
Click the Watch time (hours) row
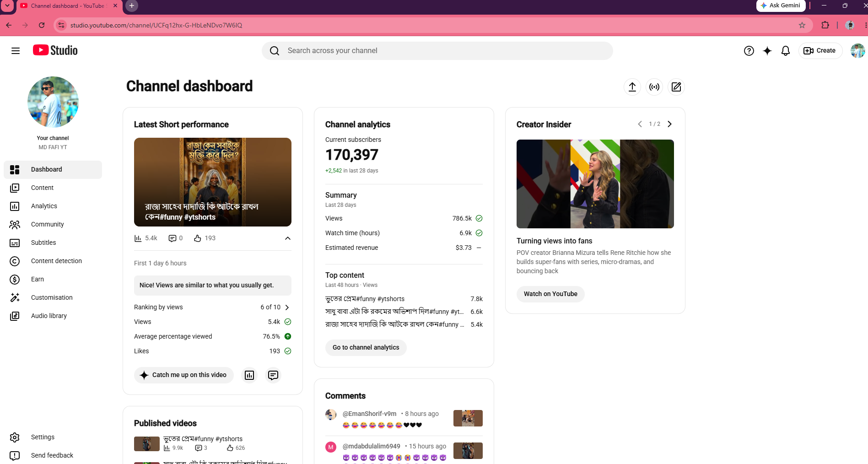point(404,233)
